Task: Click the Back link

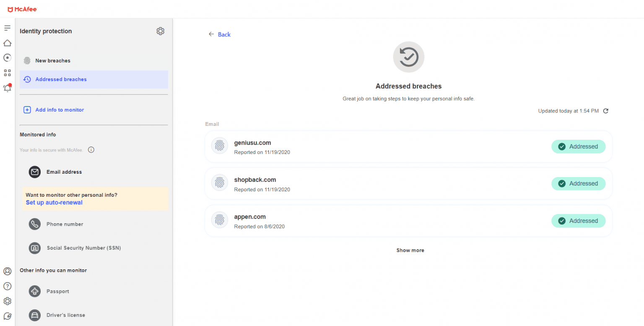Action: click(224, 34)
